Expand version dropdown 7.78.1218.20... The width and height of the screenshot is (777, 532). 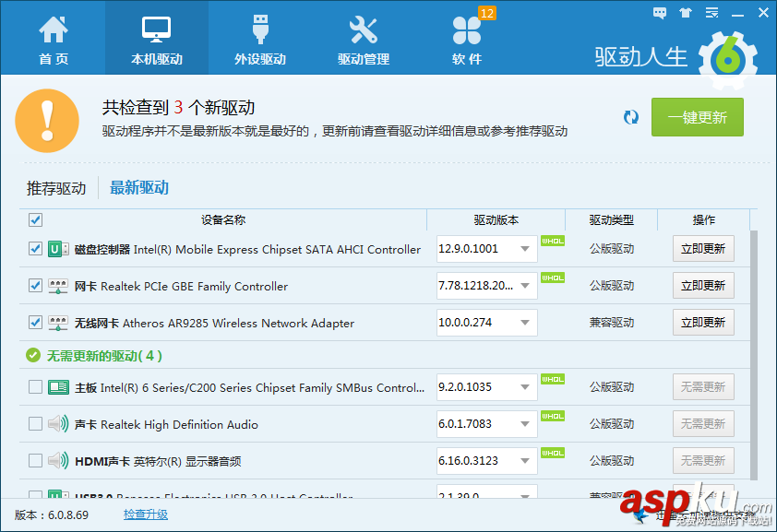tap(525, 286)
